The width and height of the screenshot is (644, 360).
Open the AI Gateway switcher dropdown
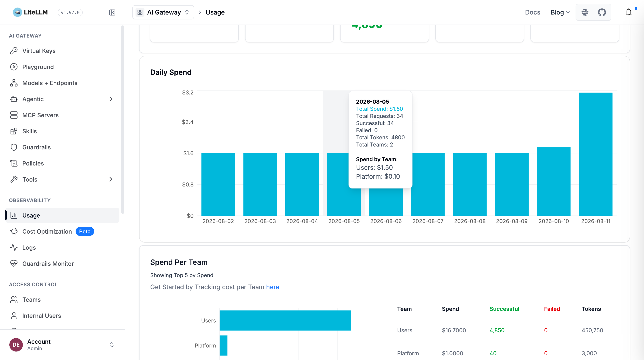pyautogui.click(x=163, y=12)
